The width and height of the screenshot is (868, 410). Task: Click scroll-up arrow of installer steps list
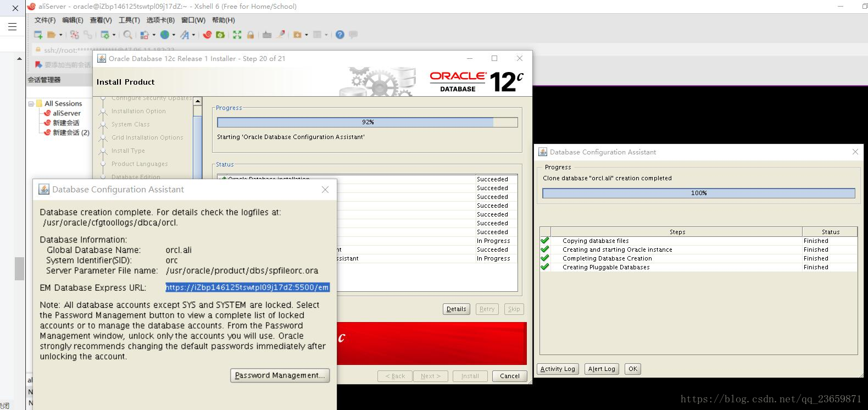click(198, 101)
